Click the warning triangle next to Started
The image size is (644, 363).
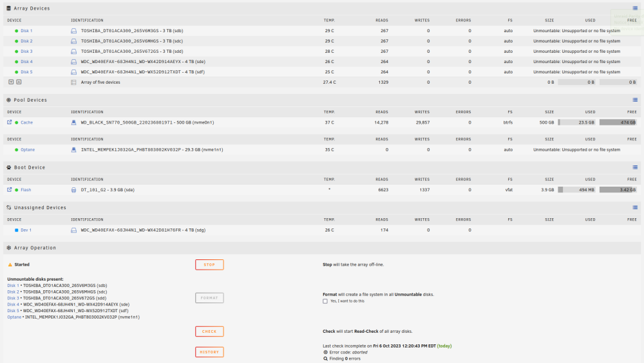10,265
